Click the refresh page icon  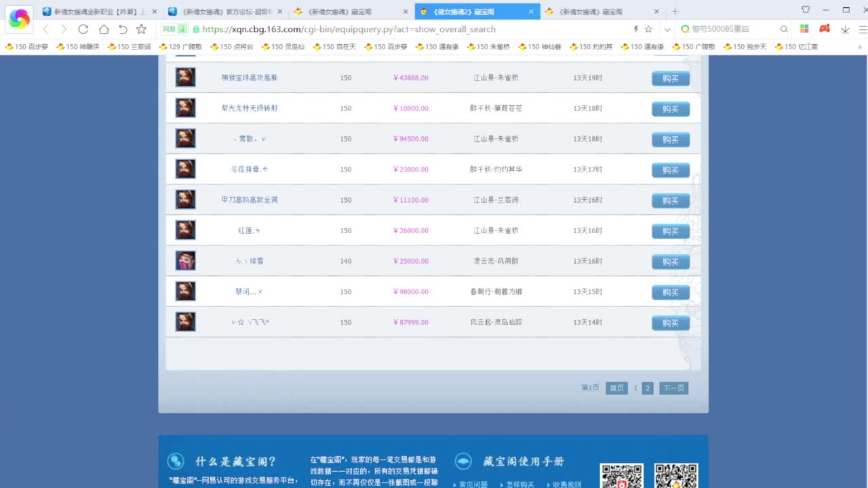(x=83, y=29)
